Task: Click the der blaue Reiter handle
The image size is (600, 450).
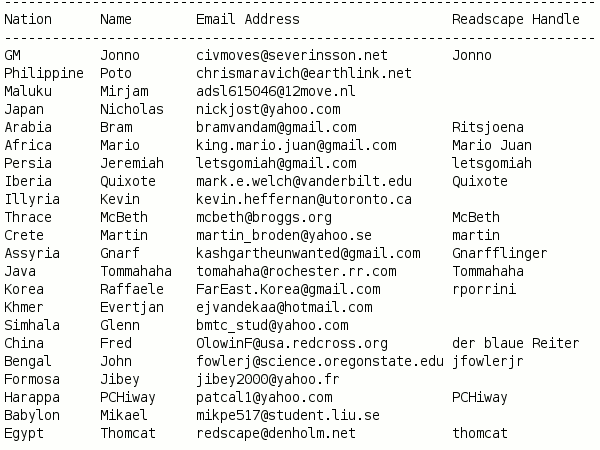Action: (x=515, y=343)
